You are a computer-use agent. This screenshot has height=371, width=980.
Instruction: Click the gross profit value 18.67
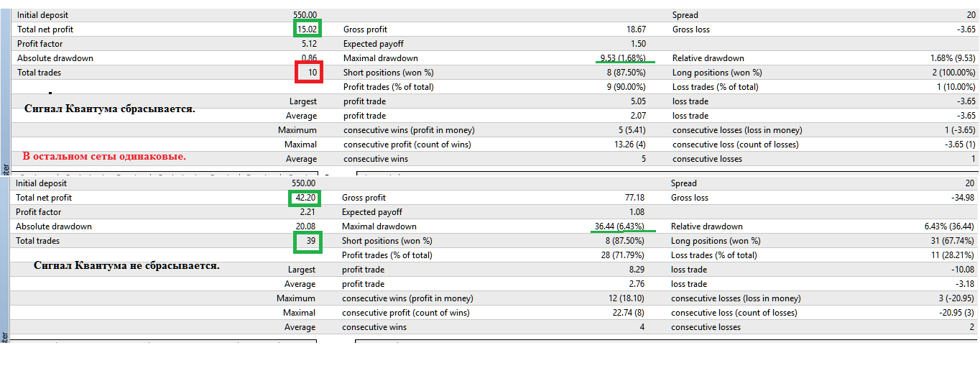tap(636, 29)
